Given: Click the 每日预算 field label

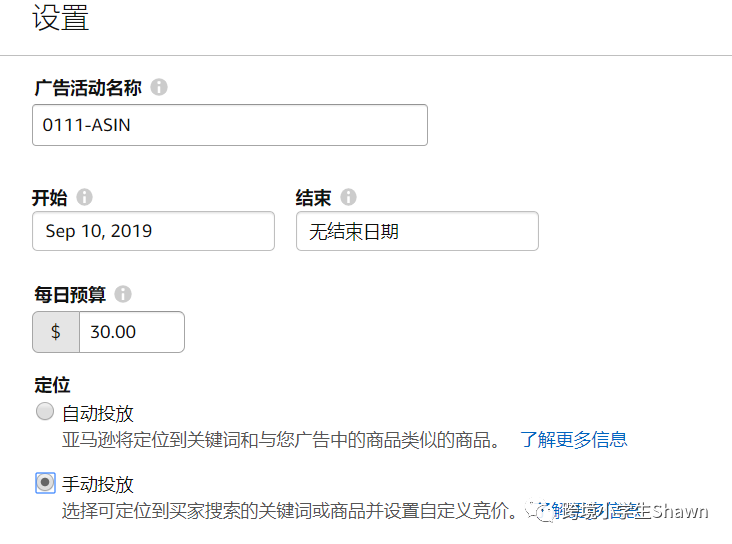Looking at the screenshot, I should [x=69, y=295].
